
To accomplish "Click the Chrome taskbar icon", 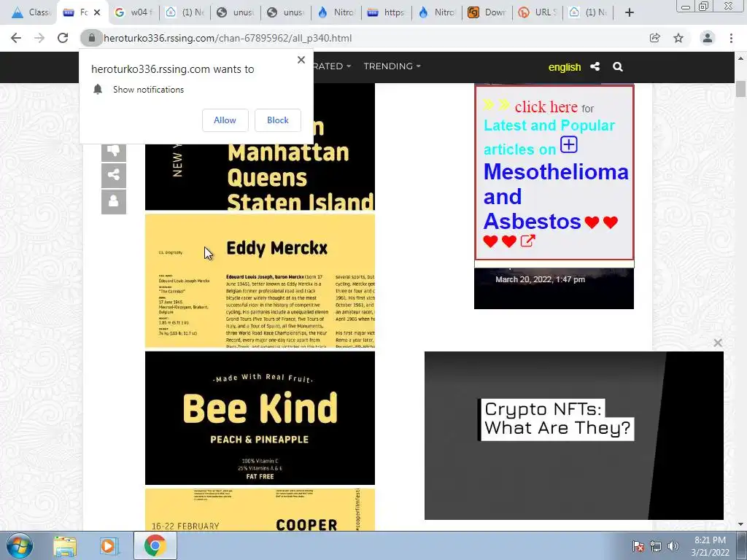I will pyautogui.click(x=155, y=545).
